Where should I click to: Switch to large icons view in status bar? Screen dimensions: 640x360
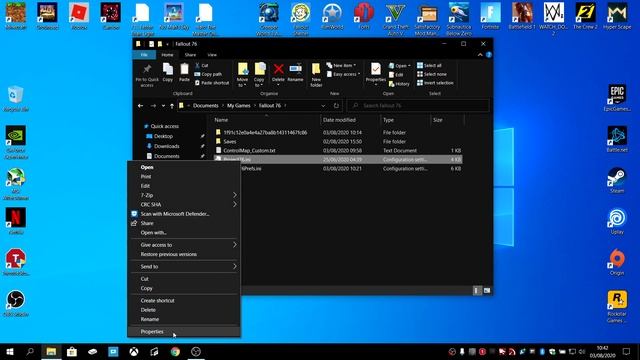(x=487, y=291)
